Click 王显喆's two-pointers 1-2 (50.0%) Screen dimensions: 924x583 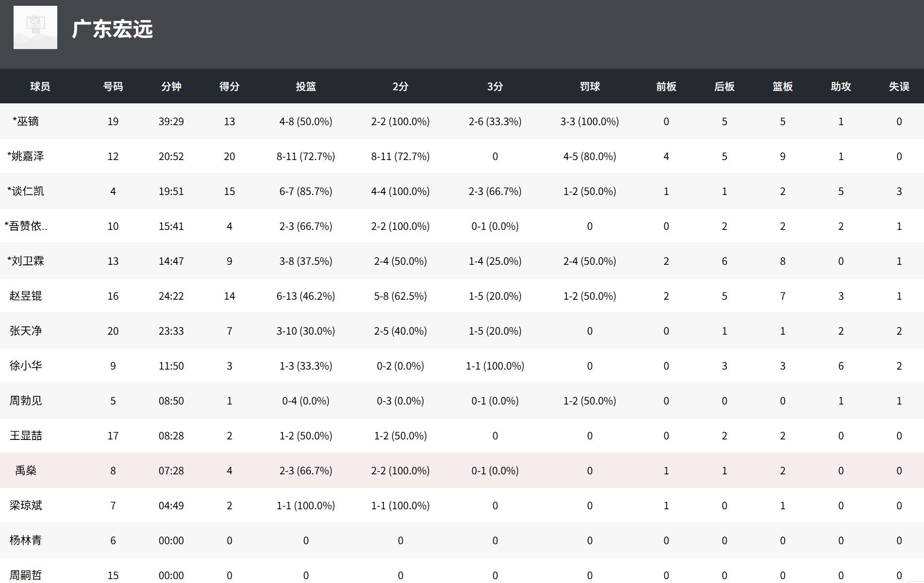400,436
